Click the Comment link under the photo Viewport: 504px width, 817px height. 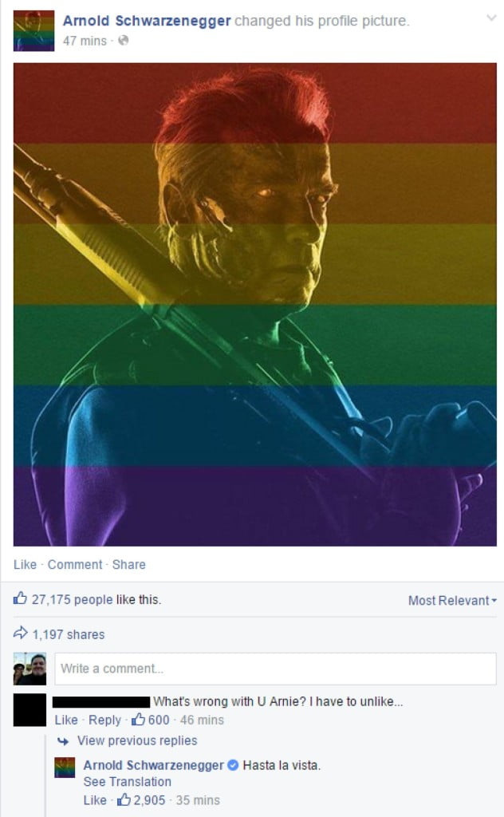[x=75, y=564]
